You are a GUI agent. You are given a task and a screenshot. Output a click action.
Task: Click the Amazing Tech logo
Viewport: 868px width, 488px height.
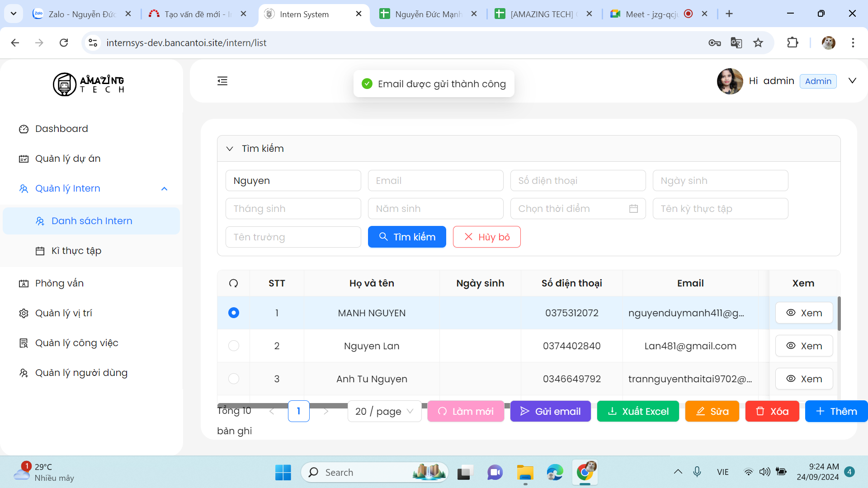pos(89,84)
